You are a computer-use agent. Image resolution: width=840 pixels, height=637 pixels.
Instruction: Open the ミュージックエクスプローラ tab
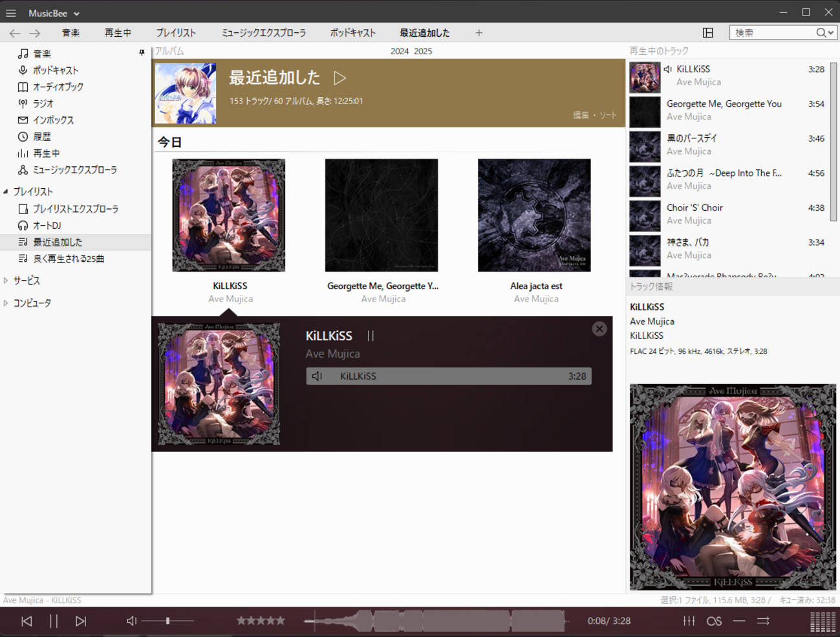click(x=264, y=33)
